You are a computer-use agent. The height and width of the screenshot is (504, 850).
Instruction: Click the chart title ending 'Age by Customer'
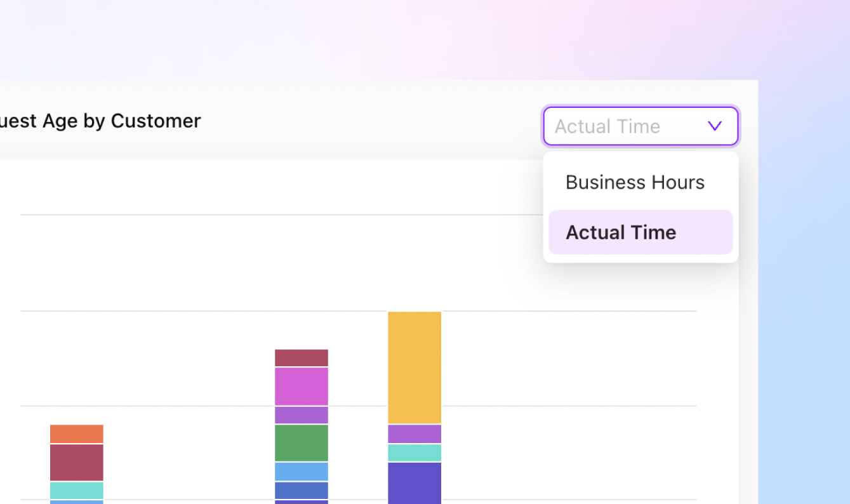tap(100, 121)
